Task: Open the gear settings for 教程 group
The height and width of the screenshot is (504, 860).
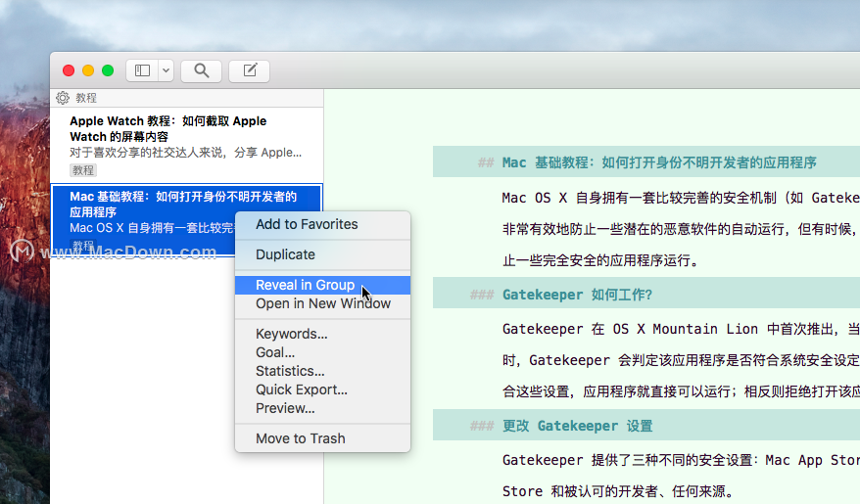Action: tap(63, 98)
